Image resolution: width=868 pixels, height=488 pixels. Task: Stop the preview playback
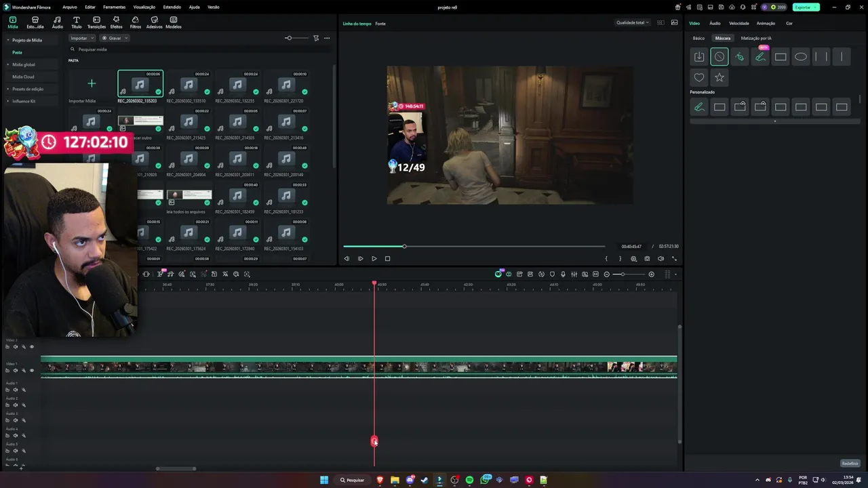pos(387,258)
